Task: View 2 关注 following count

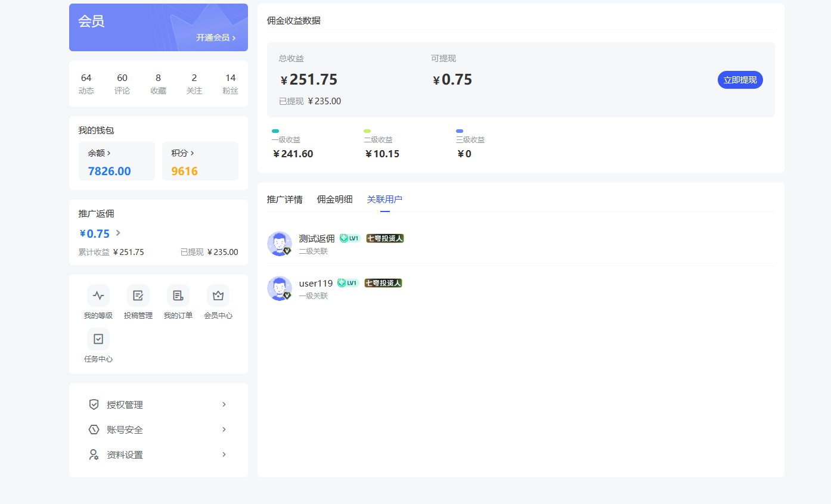Action: pyautogui.click(x=194, y=84)
